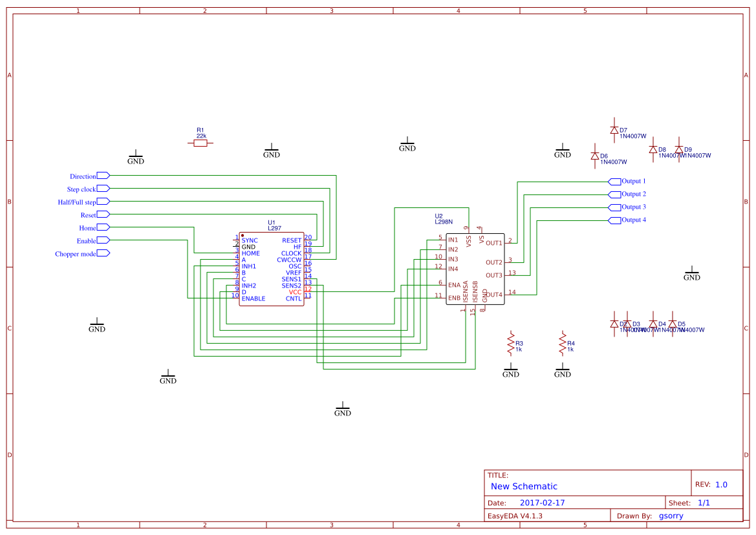Select the GND symbol under resistor R3
Image resolution: width=756 pixels, height=535 pixels.
(x=511, y=371)
